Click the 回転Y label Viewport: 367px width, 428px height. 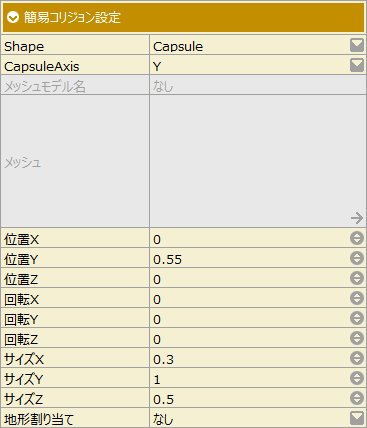click(21, 319)
